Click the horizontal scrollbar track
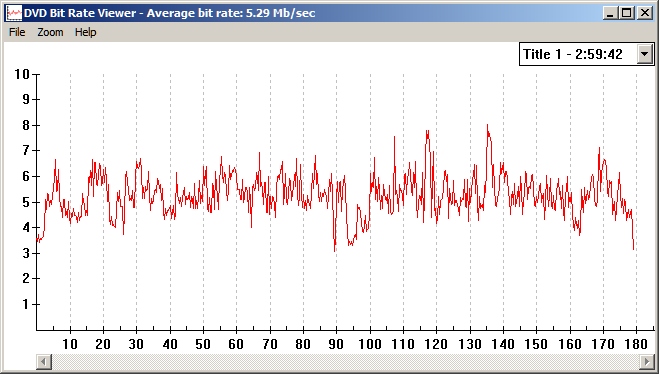 tap(345, 361)
